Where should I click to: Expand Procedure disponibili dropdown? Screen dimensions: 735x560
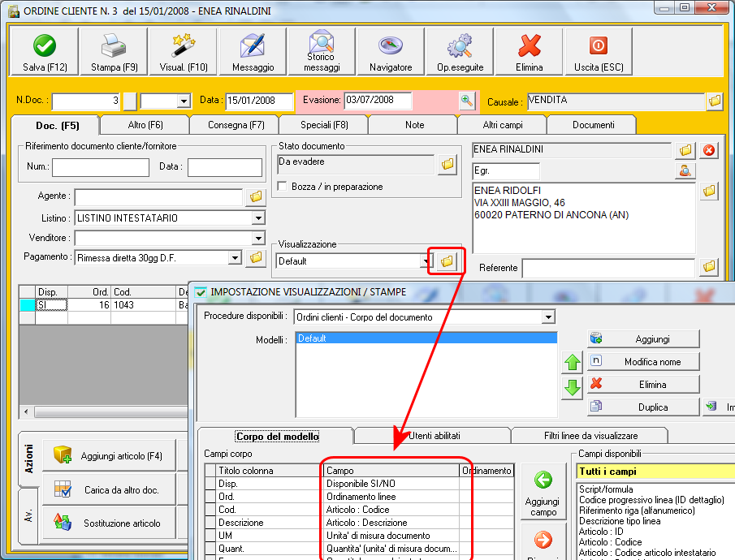(x=548, y=317)
